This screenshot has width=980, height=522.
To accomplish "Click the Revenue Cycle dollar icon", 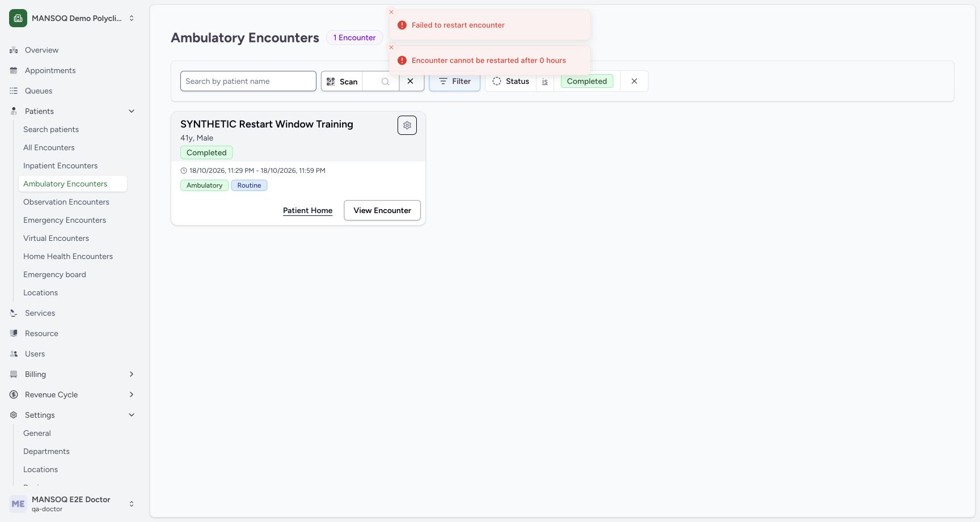I will [14, 394].
